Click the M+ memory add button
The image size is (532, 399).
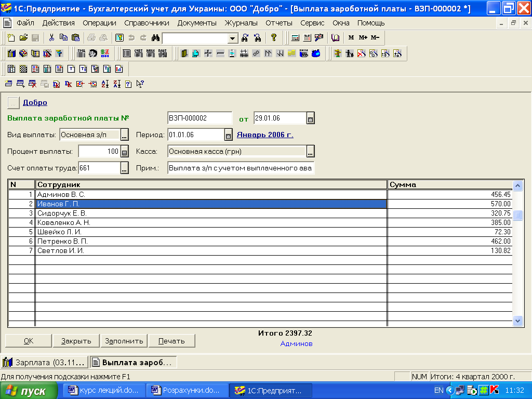coord(363,38)
